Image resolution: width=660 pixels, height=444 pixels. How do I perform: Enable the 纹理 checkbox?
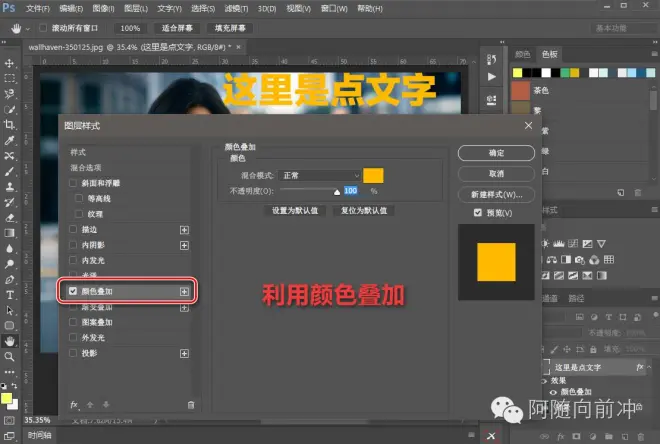[x=79, y=214]
